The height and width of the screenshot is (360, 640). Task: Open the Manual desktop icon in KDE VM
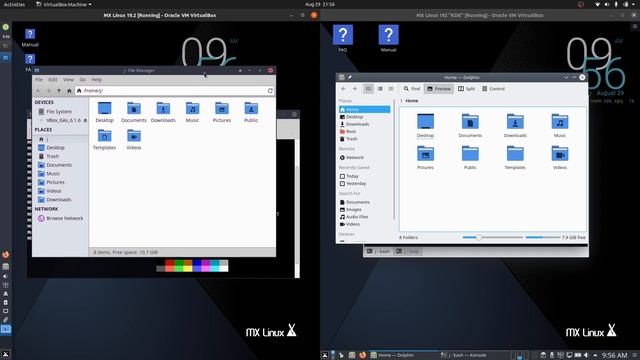click(389, 39)
